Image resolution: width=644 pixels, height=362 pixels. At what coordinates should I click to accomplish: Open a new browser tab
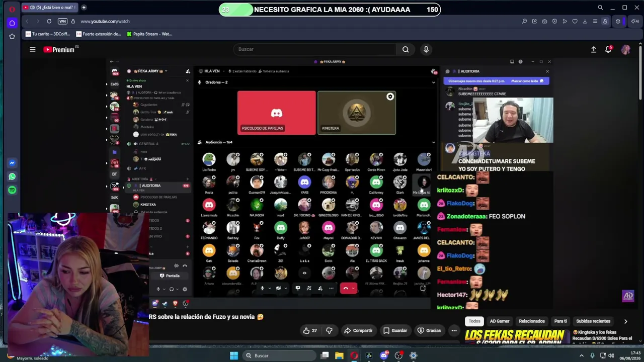click(84, 8)
